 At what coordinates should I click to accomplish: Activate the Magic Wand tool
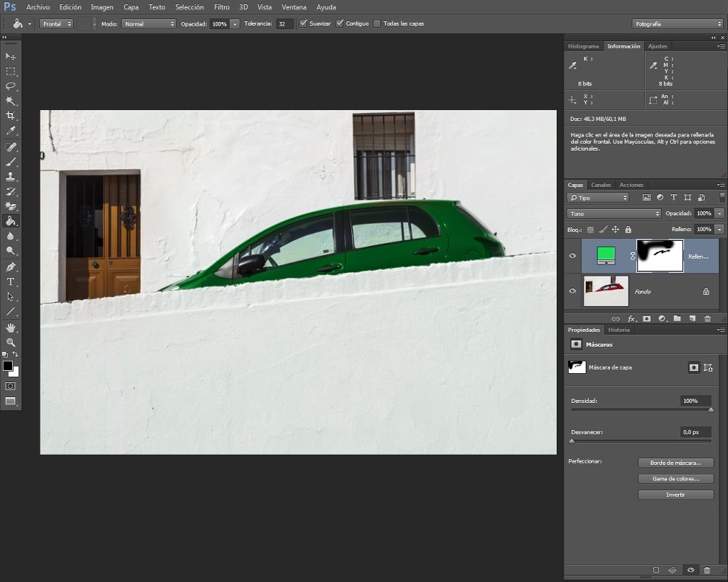(10, 101)
